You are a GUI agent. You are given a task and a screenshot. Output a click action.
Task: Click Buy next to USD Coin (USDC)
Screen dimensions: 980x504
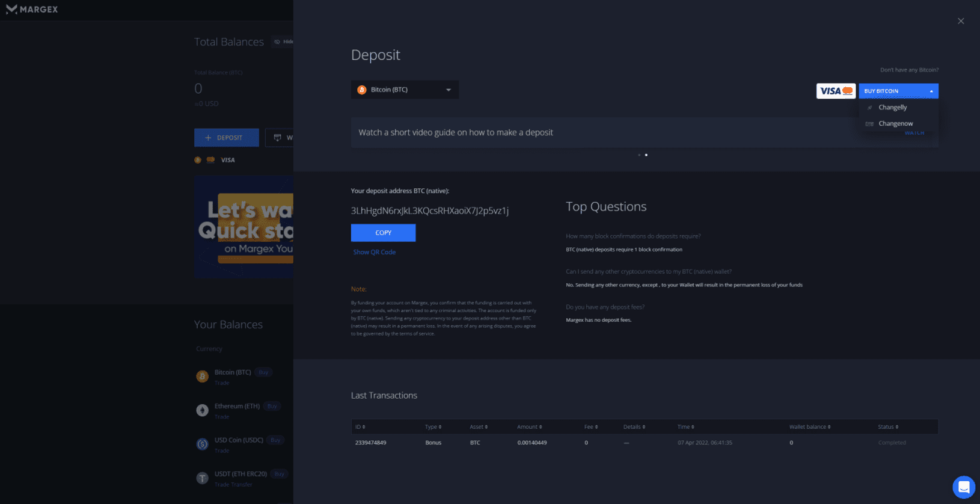click(275, 440)
